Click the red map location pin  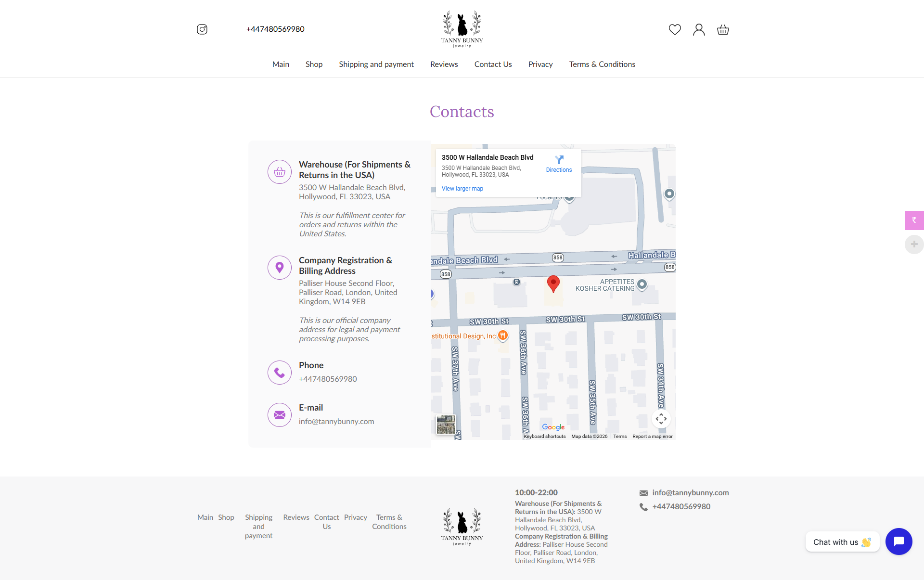(553, 283)
